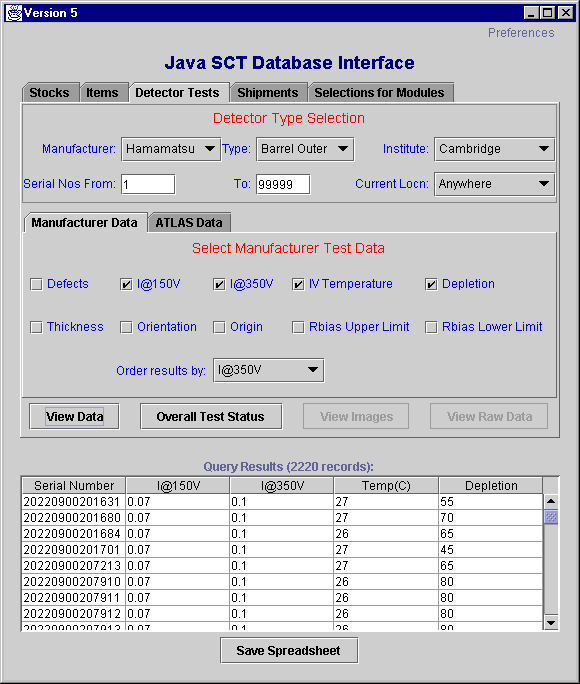This screenshot has height=684, width=580.
Task: Click the Temp(C) column header
Action: click(x=386, y=486)
